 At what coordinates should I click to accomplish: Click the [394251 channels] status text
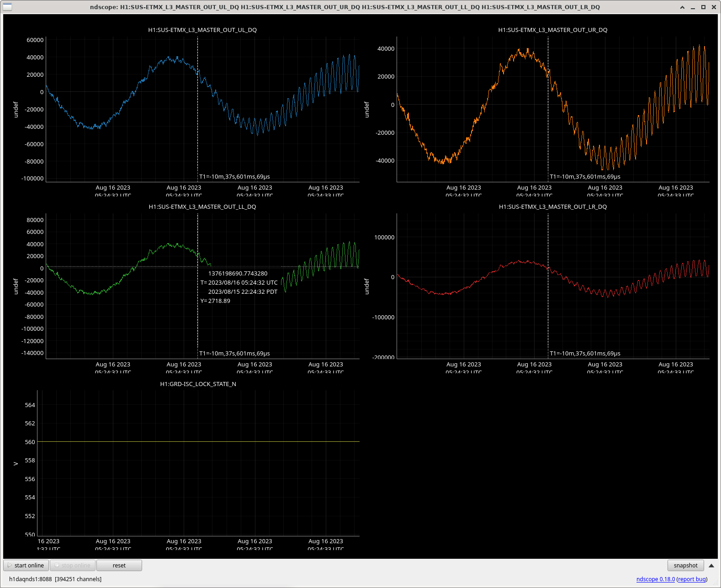coord(78,579)
